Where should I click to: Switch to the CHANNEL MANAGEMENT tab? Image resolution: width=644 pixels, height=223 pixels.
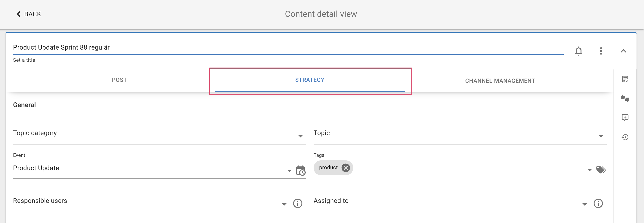500,81
